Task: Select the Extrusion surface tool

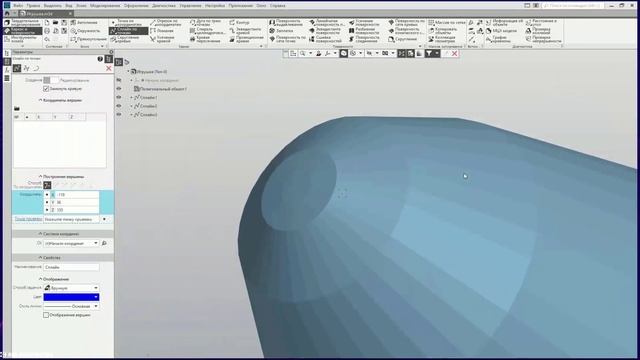Action: click(287, 22)
